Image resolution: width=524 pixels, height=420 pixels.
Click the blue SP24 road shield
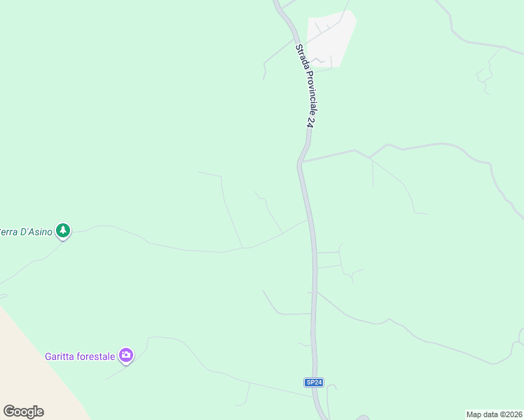click(314, 382)
